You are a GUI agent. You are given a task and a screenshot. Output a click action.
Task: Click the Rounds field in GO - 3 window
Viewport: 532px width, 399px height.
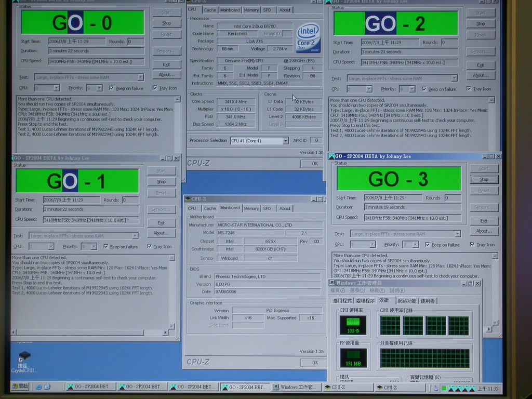453,198
